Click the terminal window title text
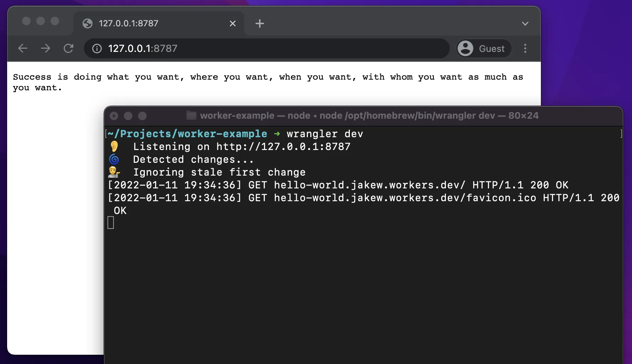This screenshot has width=632, height=364. click(369, 116)
